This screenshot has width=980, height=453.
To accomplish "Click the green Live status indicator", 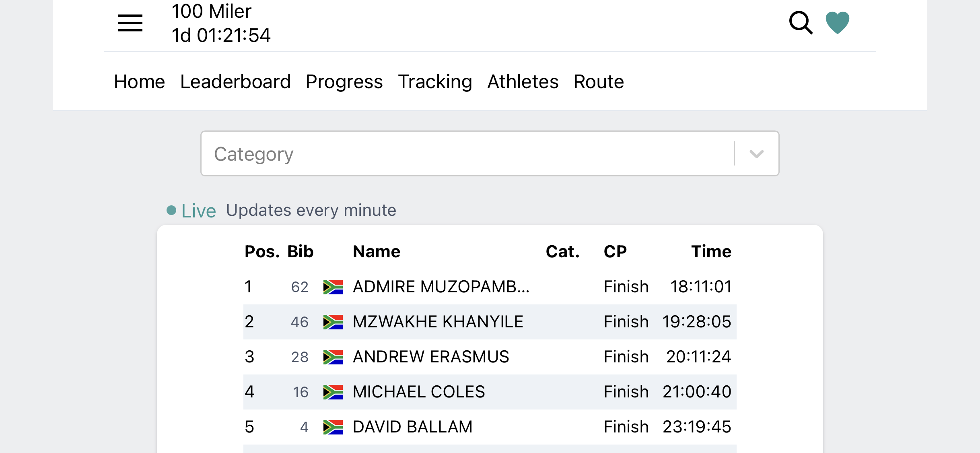I will [191, 211].
